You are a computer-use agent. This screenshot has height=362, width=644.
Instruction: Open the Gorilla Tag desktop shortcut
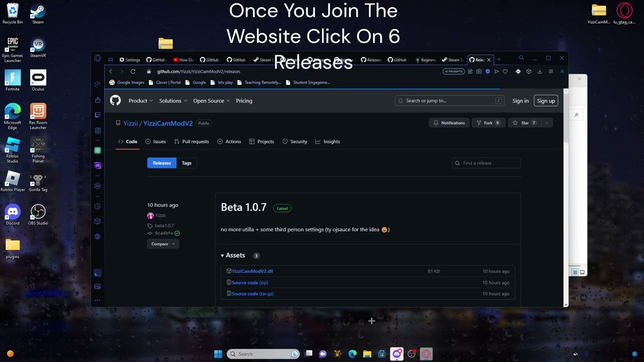[x=38, y=182]
